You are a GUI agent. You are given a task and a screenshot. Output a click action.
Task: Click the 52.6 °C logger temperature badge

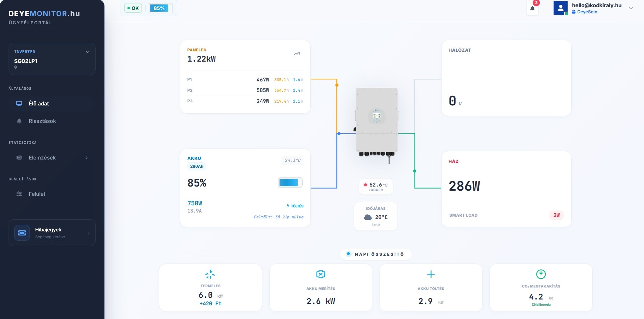[x=376, y=187]
